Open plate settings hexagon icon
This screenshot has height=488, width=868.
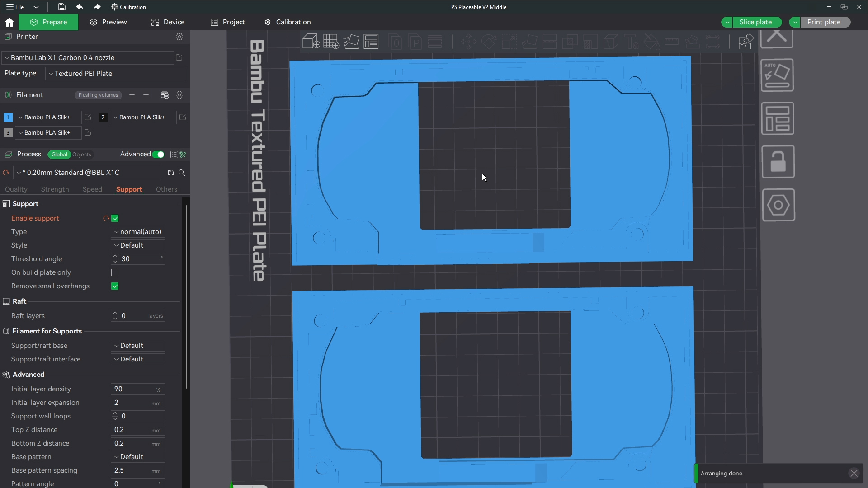click(x=778, y=205)
